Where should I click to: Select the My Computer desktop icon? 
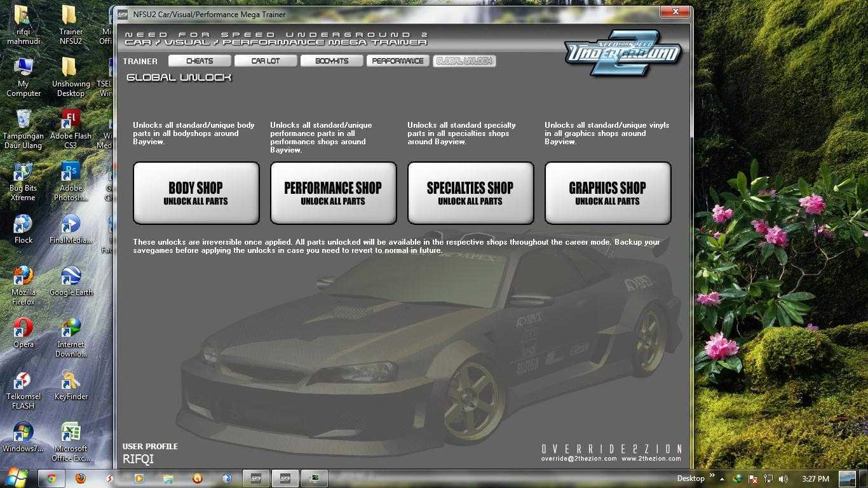[x=24, y=78]
